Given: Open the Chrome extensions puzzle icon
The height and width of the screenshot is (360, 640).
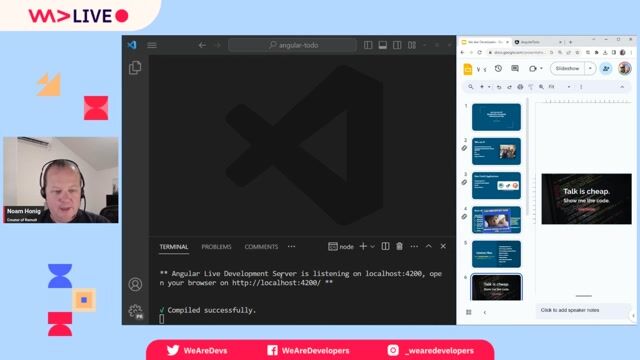Looking at the screenshot, I should click(597, 53).
